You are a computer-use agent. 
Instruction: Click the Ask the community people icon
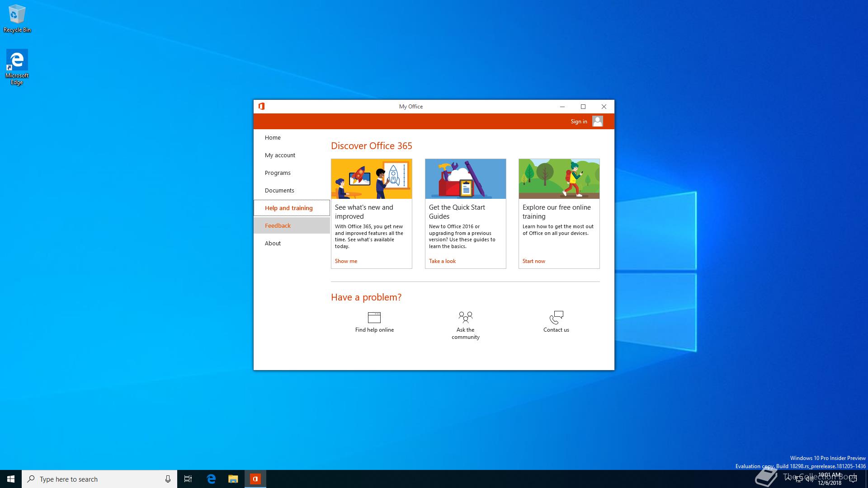coord(465,317)
